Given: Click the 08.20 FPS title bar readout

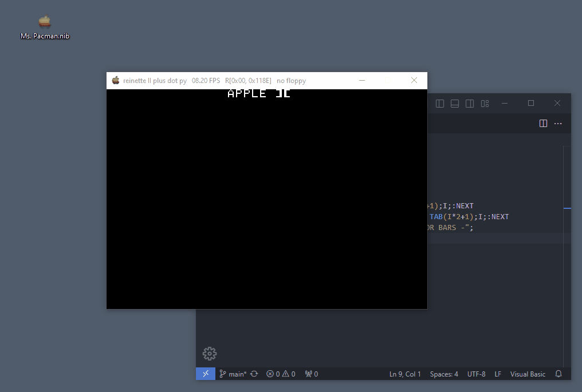Looking at the screenshot, I should click(x=206, y=81).
